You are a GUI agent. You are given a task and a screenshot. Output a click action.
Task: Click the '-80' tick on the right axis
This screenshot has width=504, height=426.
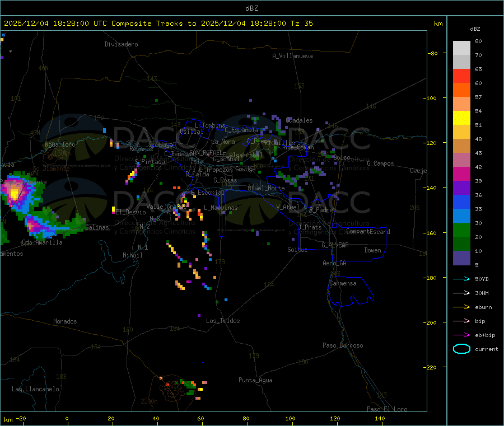pos(433,54)
